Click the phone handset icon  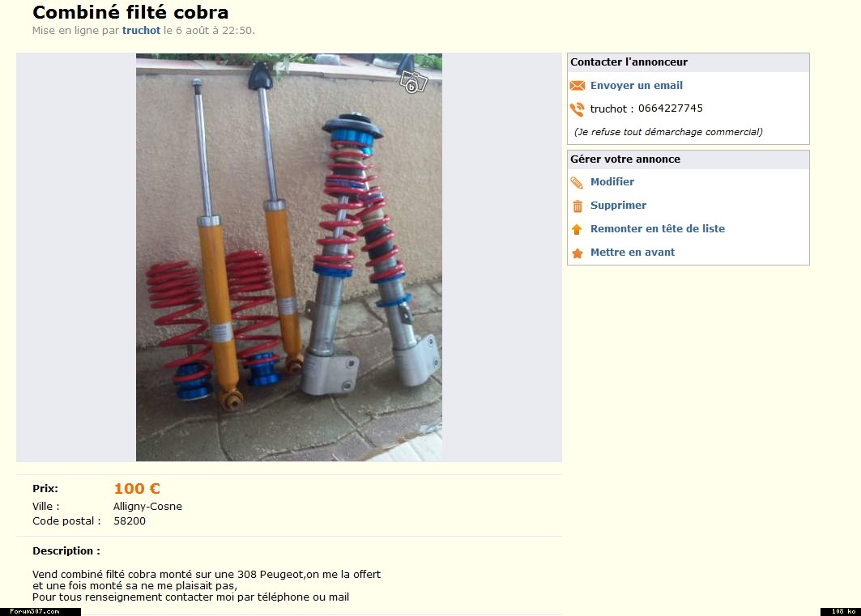click(x=578, y=110)
